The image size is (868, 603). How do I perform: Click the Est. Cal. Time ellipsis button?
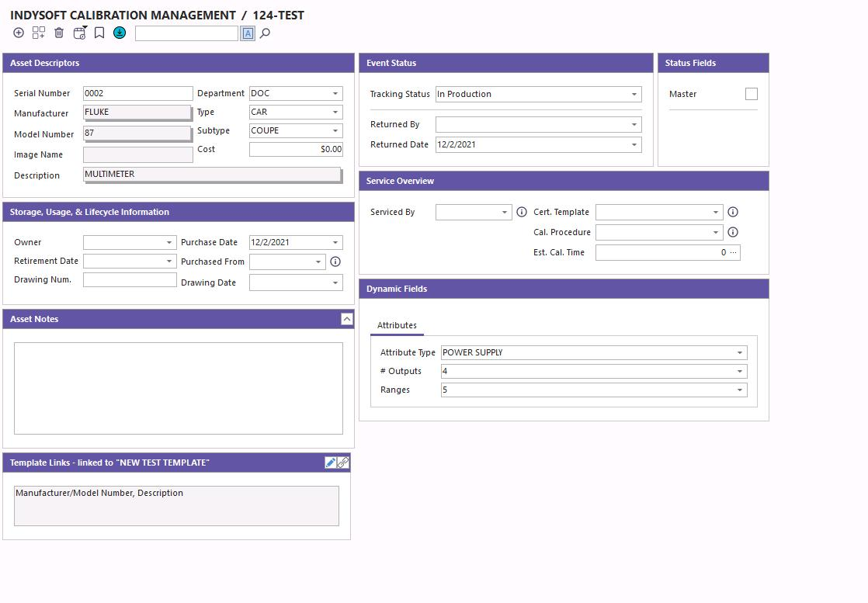point(733,252)
